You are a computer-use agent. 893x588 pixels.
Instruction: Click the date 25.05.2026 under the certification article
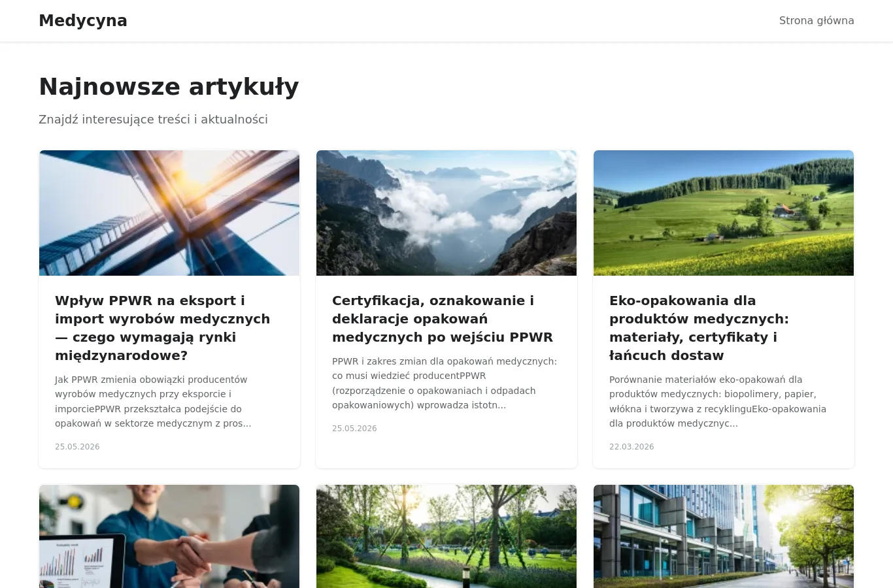354,429
